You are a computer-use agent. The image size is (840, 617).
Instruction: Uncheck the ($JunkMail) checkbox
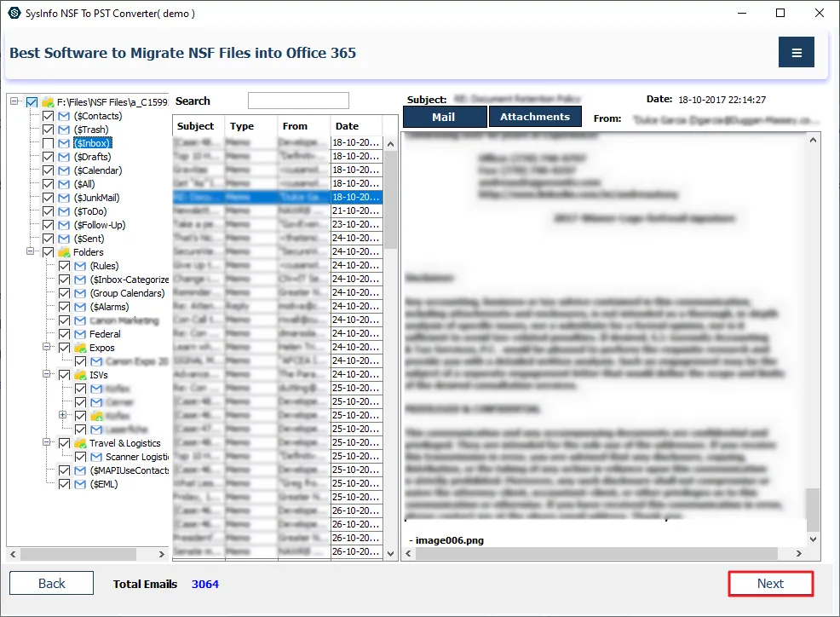49,198
